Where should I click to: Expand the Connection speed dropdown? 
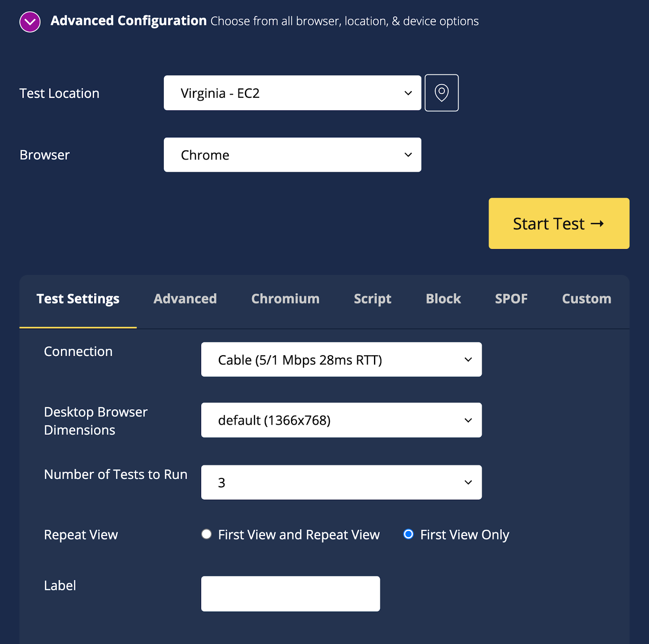341,360
